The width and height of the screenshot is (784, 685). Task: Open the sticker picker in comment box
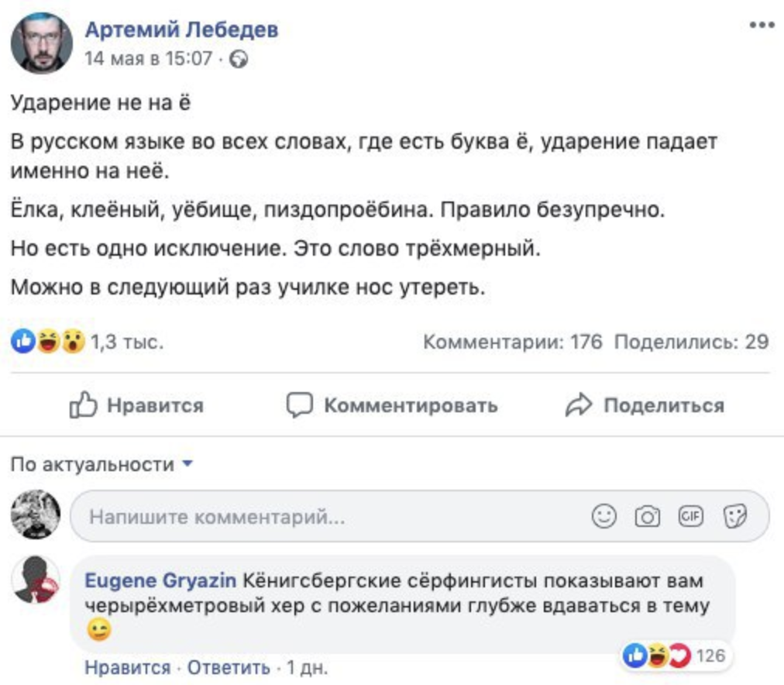[x=733, y=516]
